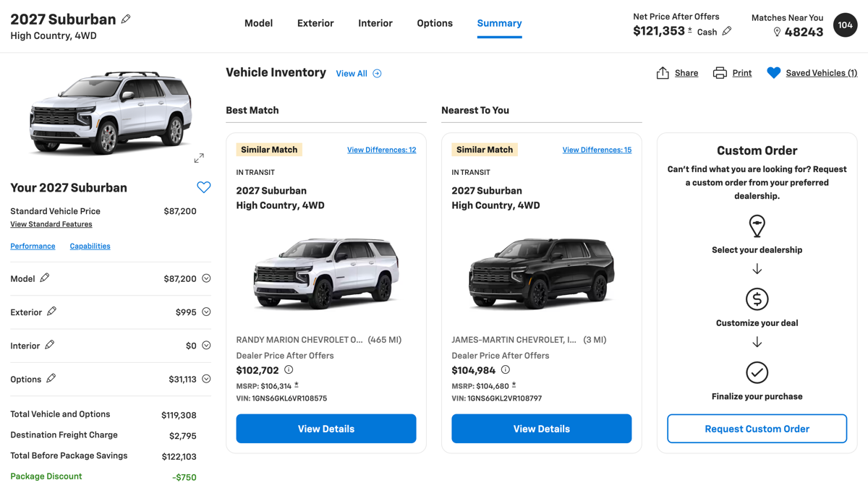Expand the Model price chevron
868x488 pixels.
(x=206, y=278)
